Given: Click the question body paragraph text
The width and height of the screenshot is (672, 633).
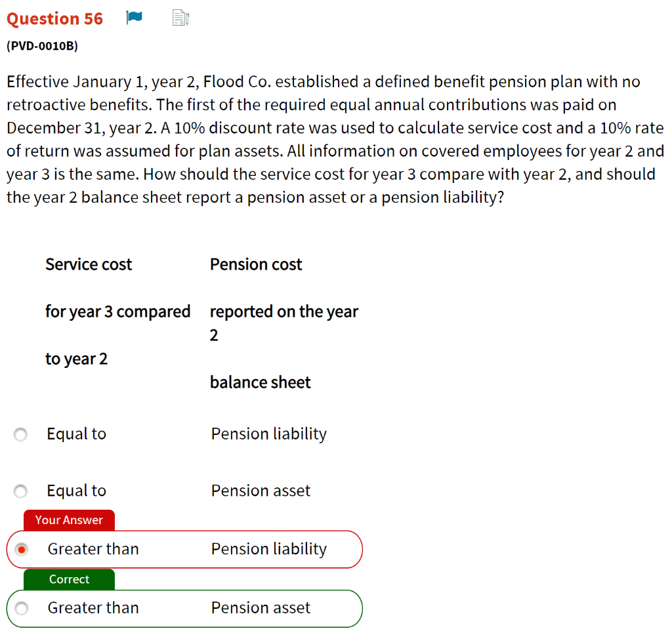Looking at the screenshot, I should (x=335, y=139).
